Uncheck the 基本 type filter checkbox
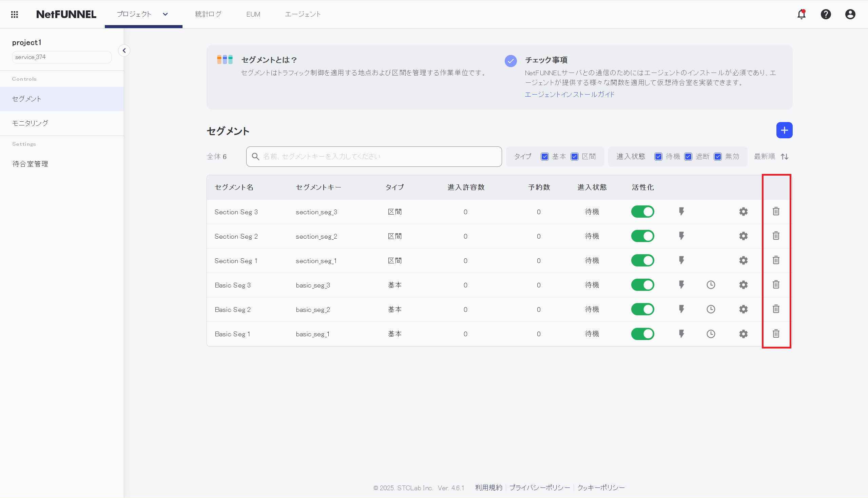 pos(544,157)
